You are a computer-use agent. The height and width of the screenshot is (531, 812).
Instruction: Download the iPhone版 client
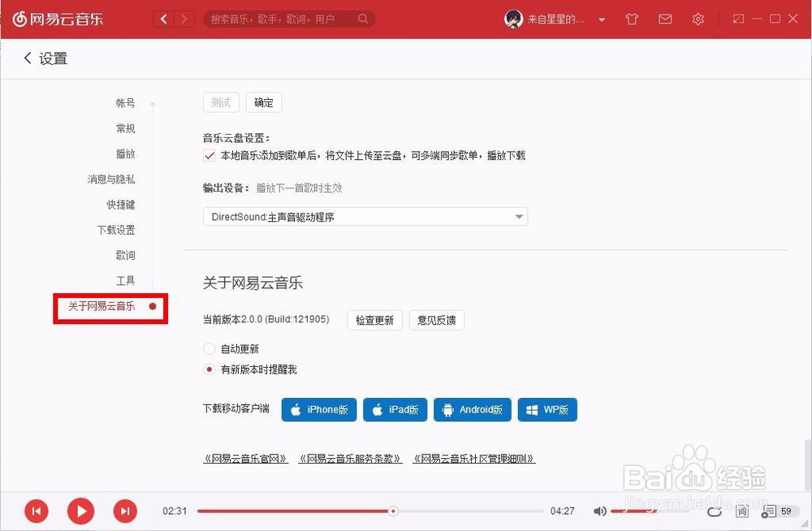(319, 410)
